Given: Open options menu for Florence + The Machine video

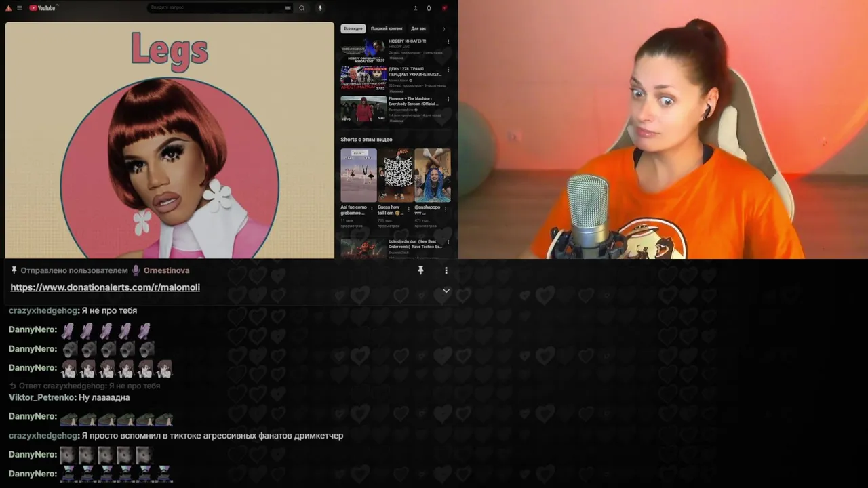Looking at the screenshot, I should 448,100.
